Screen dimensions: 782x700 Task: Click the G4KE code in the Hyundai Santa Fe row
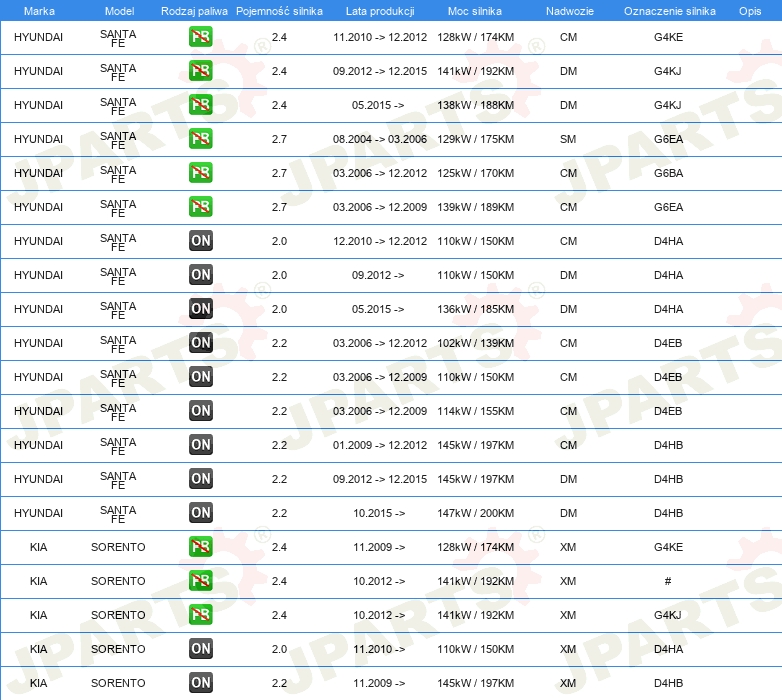pyautogui.click(x=668, y=37)
